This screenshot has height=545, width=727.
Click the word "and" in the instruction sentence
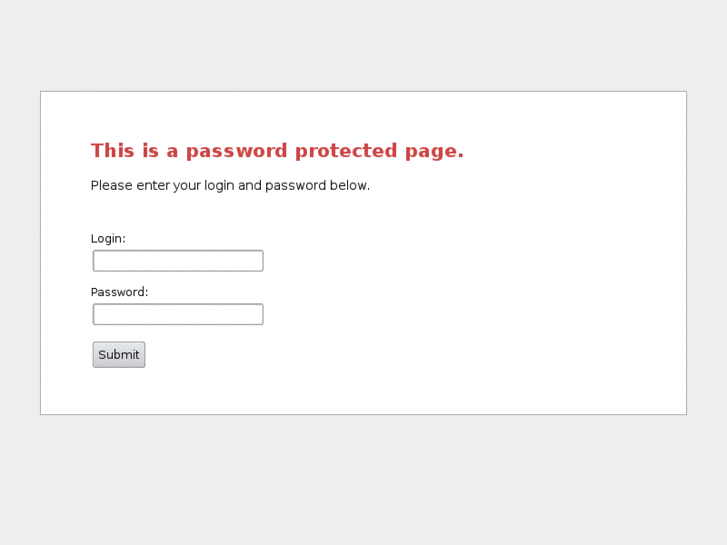point(249,186)
